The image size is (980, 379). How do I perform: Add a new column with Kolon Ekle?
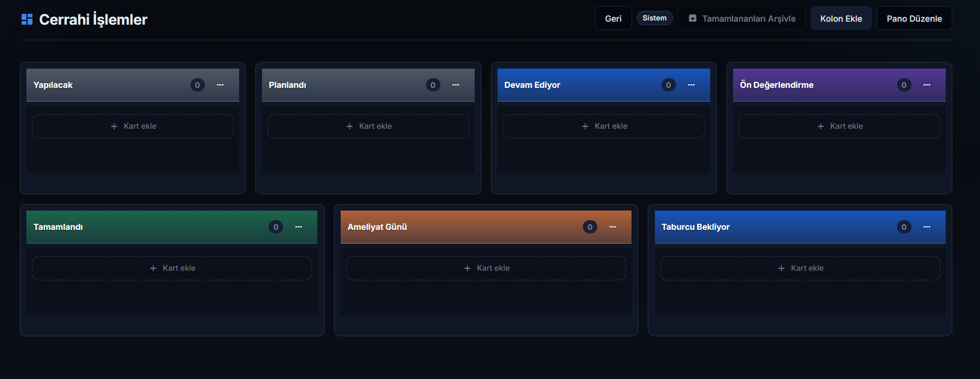tap(841, 19)
